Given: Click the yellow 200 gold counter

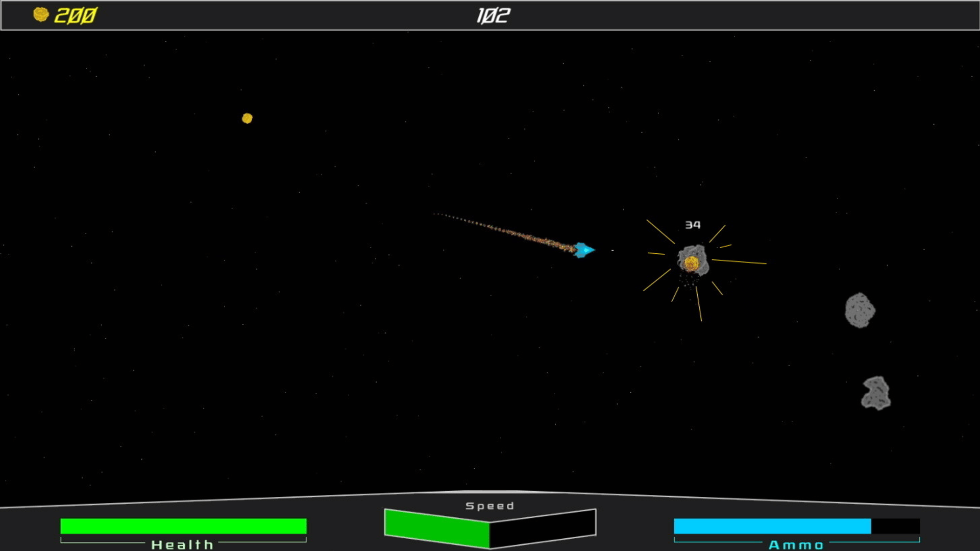Looking at the screenshot, I should 76,16.
